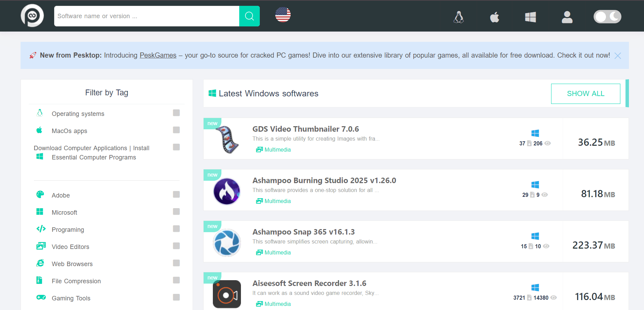Open the Apple macOS icon in header
Screen dimensions: 644x310
point(494,17)
